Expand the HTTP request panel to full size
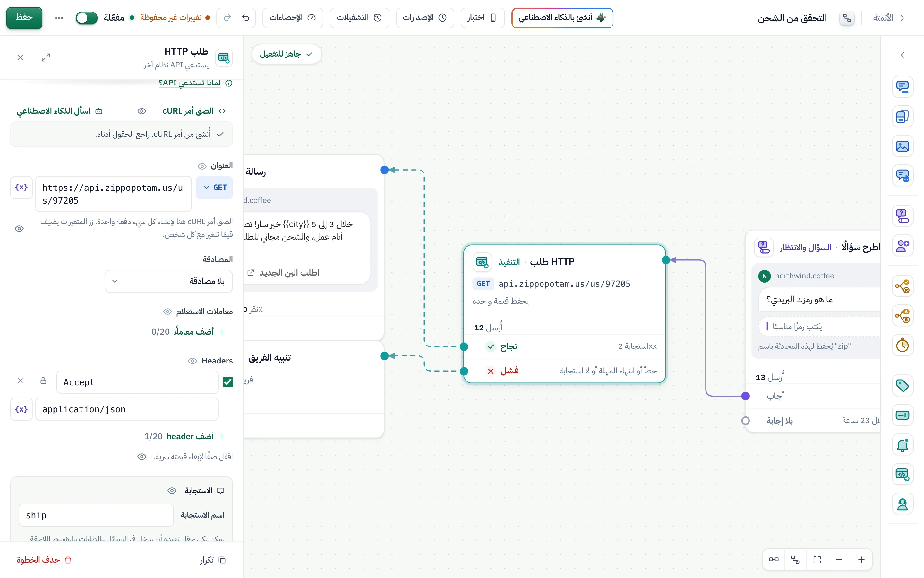Viewport: 924px width, 578px height. click(x=46, y=57)
